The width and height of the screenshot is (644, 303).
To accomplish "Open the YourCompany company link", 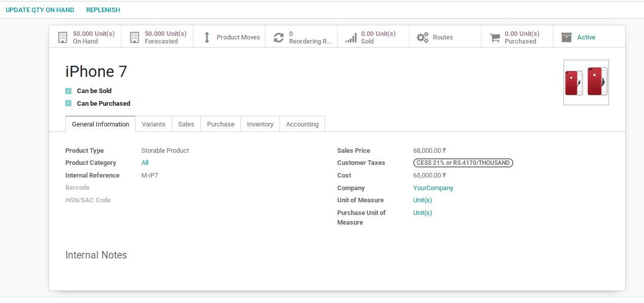I will pyautogui.click(x=433, y=188).
